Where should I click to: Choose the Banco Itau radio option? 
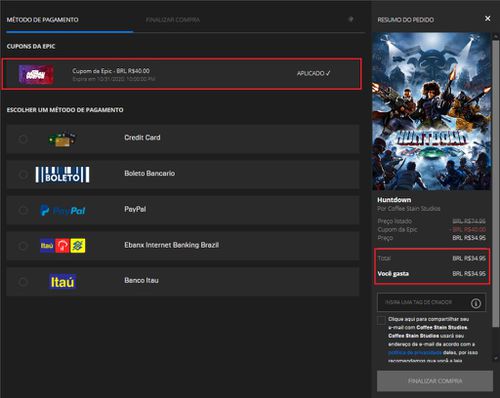tap(23, 282)
